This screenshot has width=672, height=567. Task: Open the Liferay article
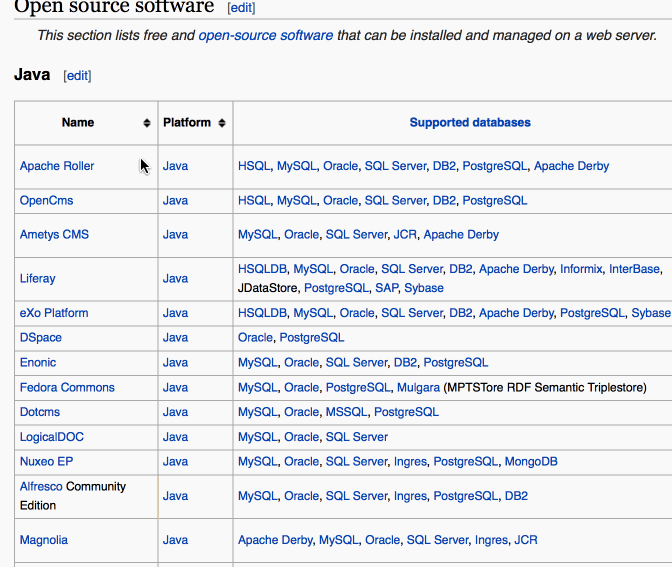pos(38,278)
